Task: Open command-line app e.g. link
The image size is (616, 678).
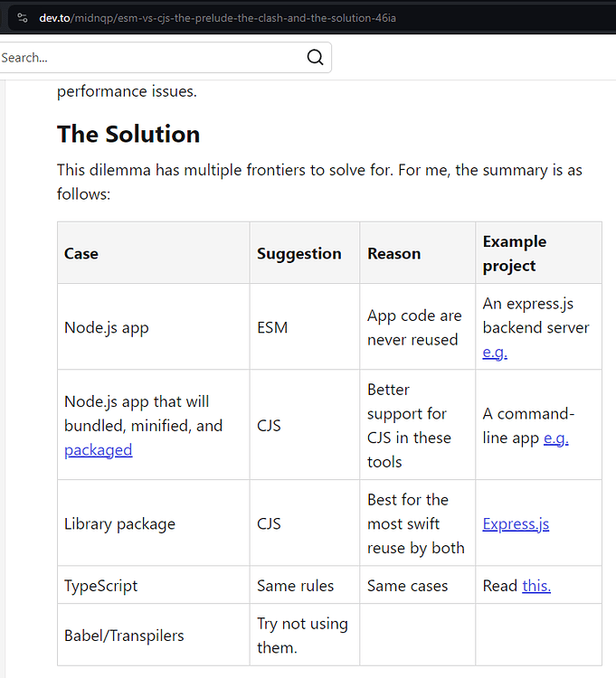Action: [x=556, y=438]
